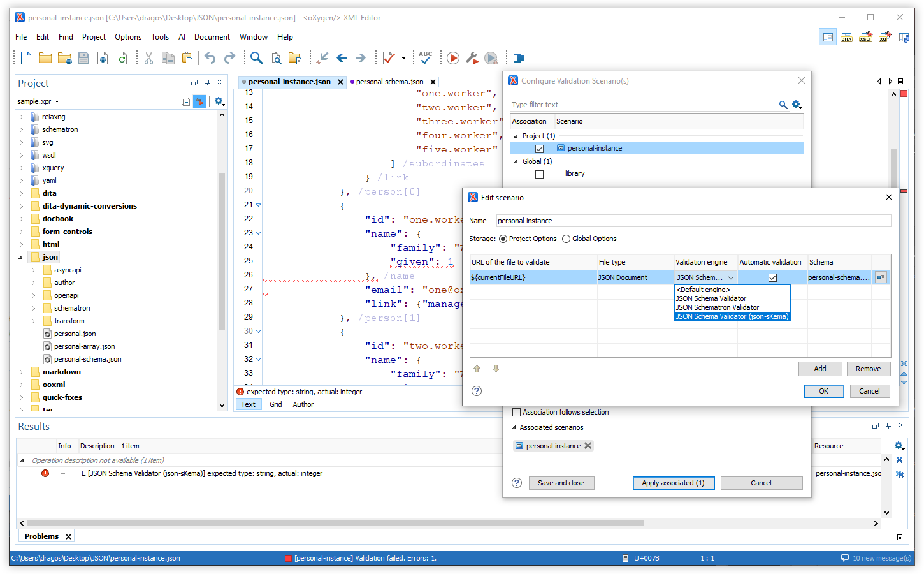The height and width of the screenshot is (574, 924).
Task: Click the Remove button
Action: (868, 369)
